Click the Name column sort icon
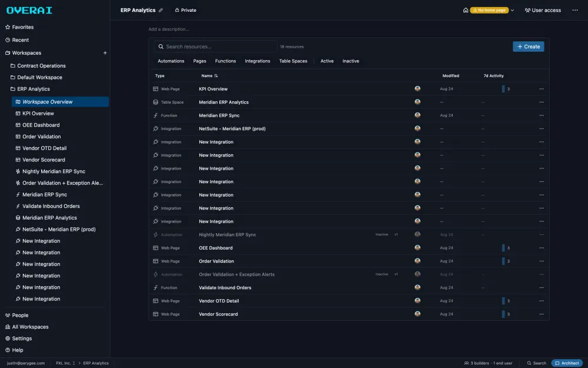The width and height of the screenshot is (588, 368). [x=216, y=76]
